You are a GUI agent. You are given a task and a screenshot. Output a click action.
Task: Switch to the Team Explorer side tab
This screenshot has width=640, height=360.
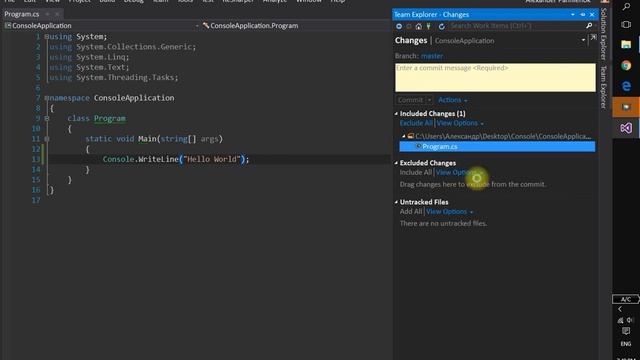[x=604, y=87]
